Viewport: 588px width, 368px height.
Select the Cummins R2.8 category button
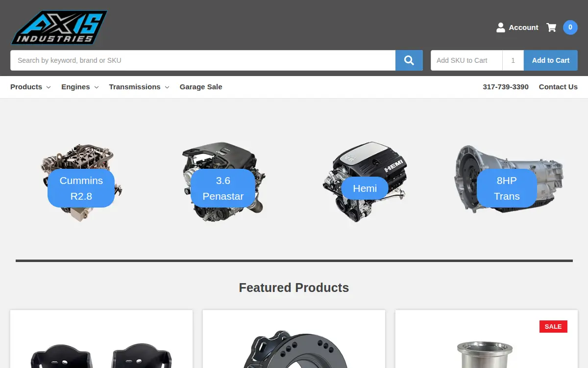pos(81,188)
